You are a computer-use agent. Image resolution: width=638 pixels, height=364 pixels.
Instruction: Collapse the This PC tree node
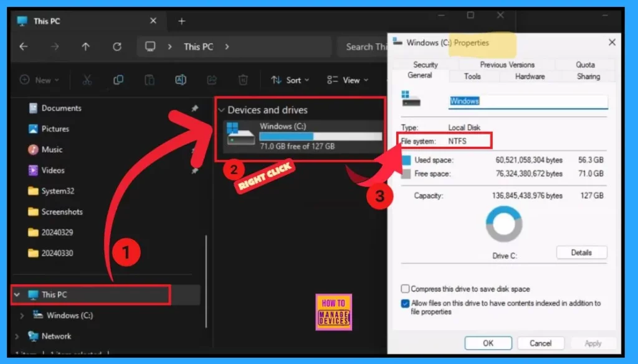coord(17,294)
